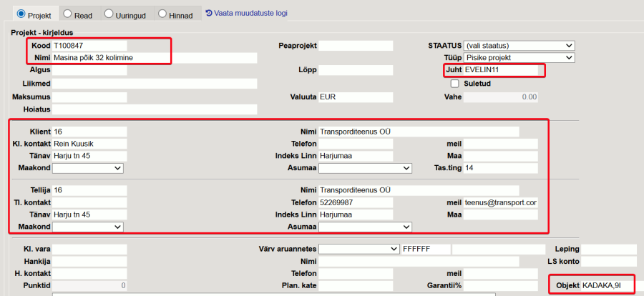Click the Kl. kontakt field Rein Kuusik
This screenshot has width=644, height=296.
coord(89,144)
